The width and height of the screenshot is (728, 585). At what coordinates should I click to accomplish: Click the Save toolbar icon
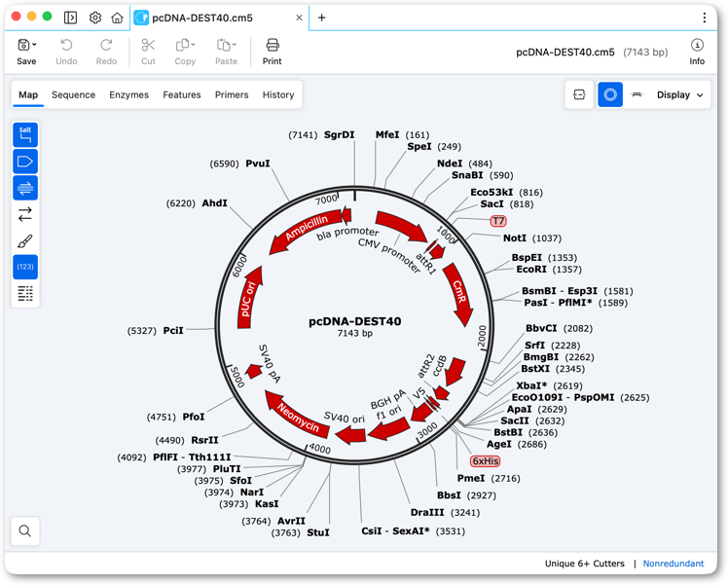pos(23,45)
